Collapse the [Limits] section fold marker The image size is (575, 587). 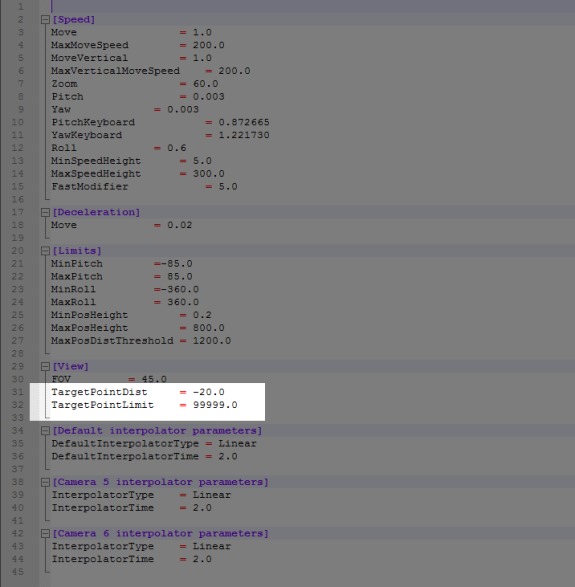click(x=45, y=251)
